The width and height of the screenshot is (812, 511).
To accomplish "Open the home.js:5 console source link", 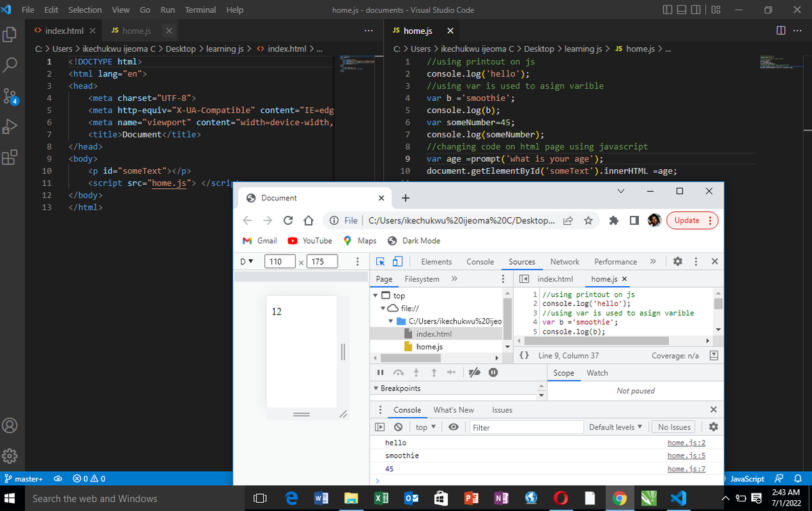I will pyautogui.click(x=686, y=456).
